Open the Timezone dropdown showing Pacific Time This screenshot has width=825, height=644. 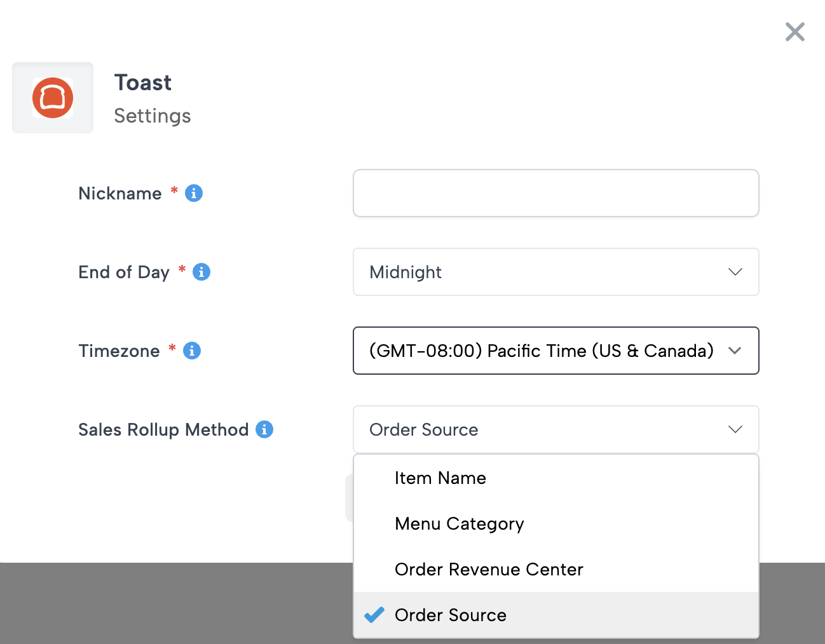(556, 351)
